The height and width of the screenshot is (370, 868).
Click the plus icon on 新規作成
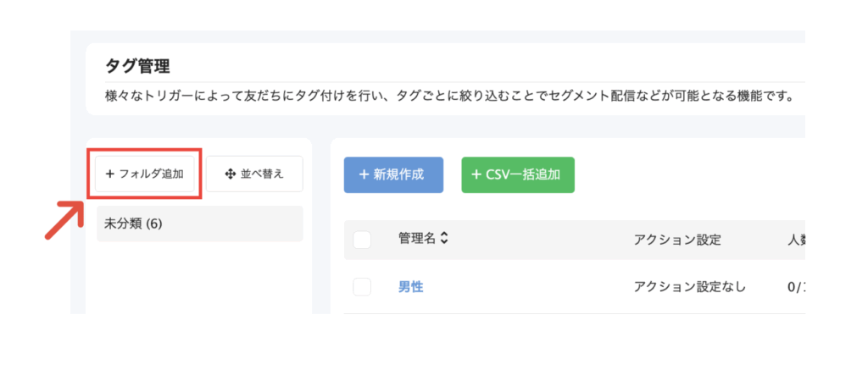coord(364,174)
